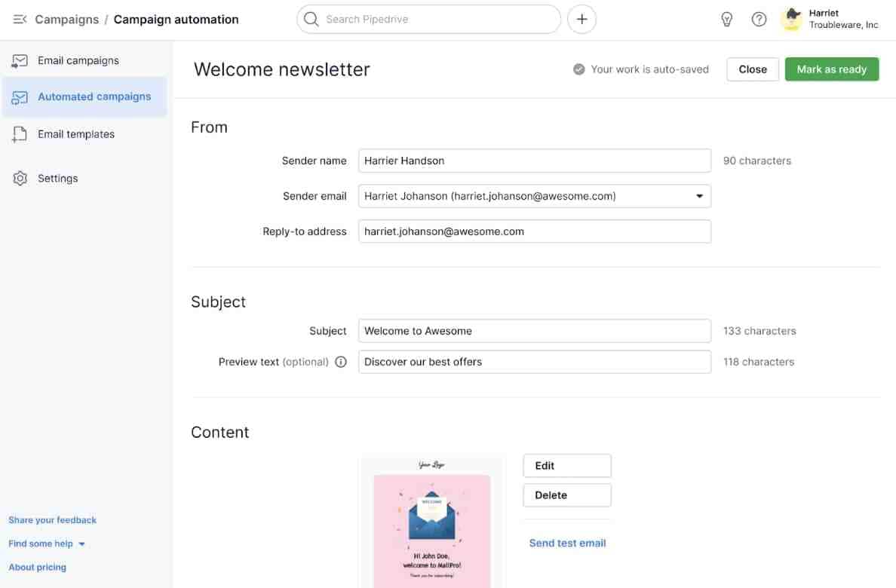The height and width of the screenshot is (588, 896).
Task: Collapse the left sidebar navigation
Action: point(19,19)
